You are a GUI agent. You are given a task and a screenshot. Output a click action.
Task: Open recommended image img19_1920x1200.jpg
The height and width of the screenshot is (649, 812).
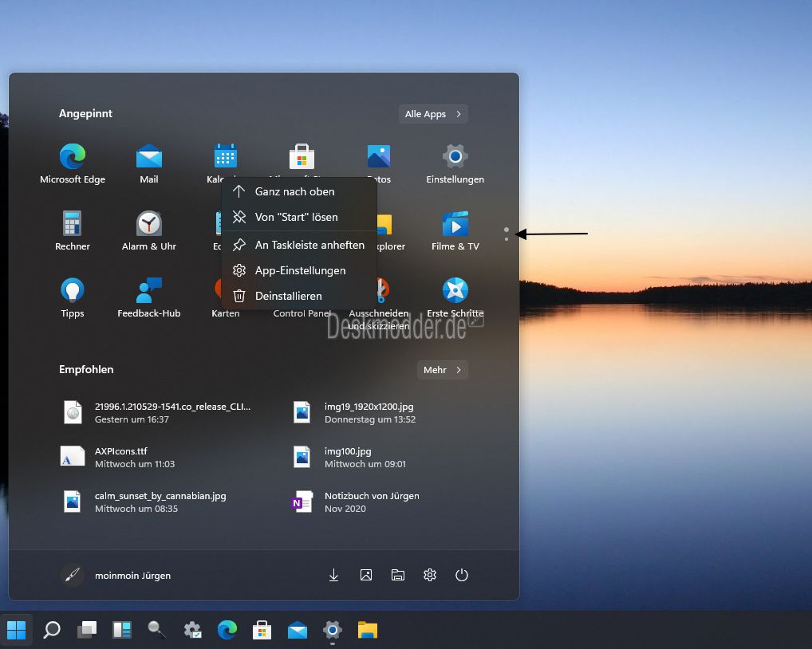click(354, 412)
